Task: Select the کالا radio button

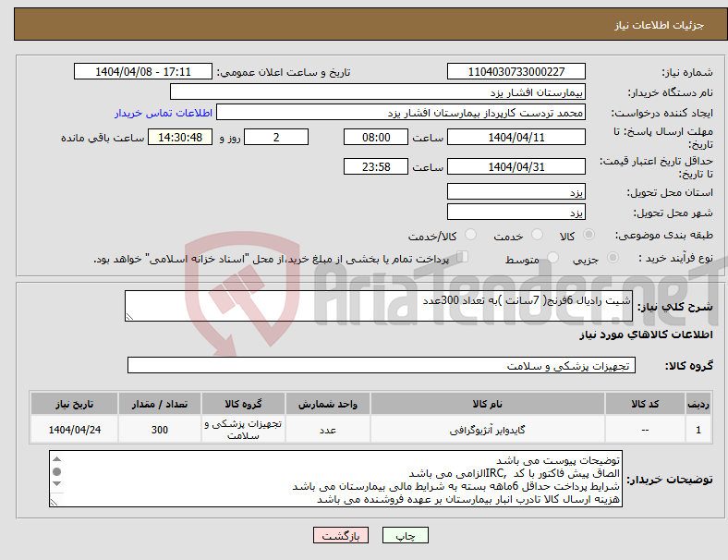Action: tap(588, 235)
